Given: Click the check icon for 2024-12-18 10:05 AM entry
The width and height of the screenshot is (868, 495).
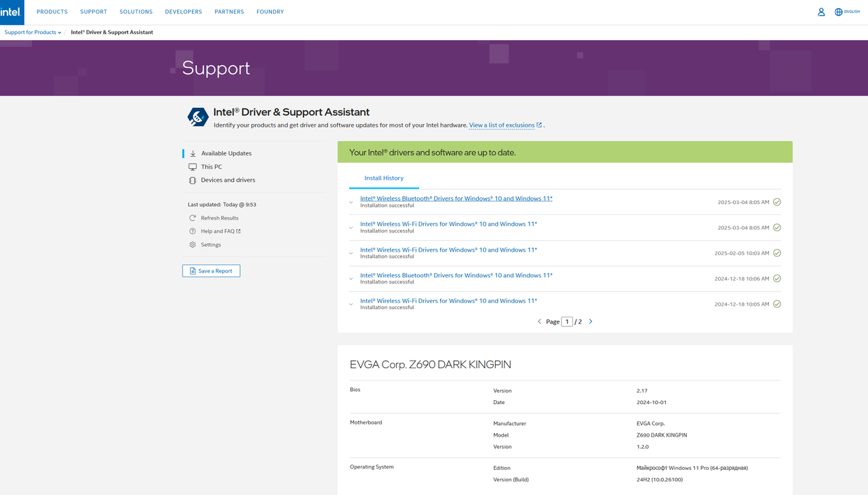Looking at the screenshot, I should [777, 304].
